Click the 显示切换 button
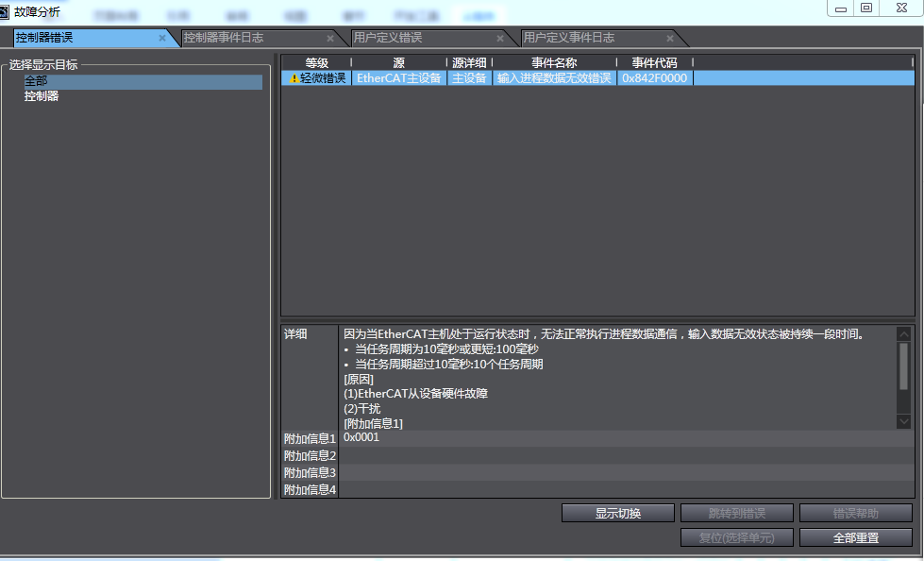Viewport: 924px width, 561px height. (x=617, y=513)
